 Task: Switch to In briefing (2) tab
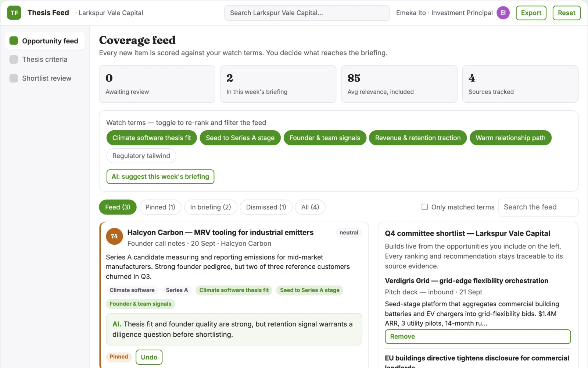pos(211,207)
